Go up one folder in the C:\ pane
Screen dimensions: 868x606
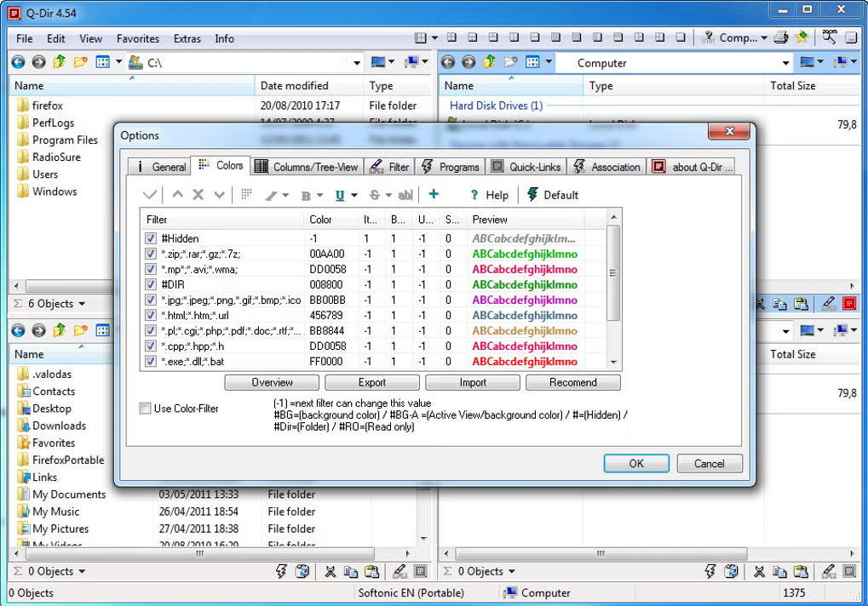(x=60, y=62)
